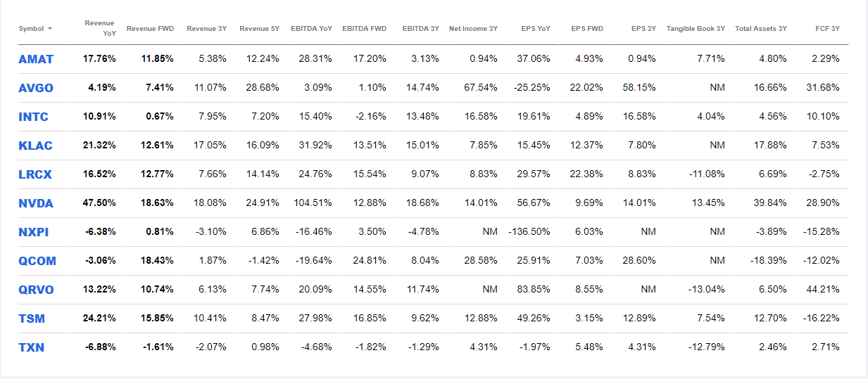Click the EPS FWD column header
868x379 pixels.
click(x=587, y=29)
